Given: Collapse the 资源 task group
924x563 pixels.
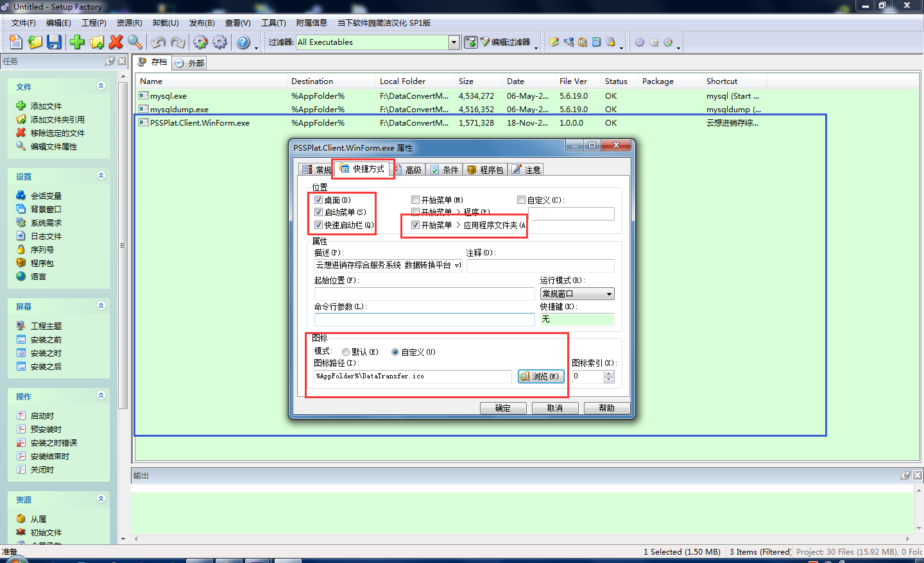Looking at the screenshot, I should pyautogui.click(x=101, y=498).
